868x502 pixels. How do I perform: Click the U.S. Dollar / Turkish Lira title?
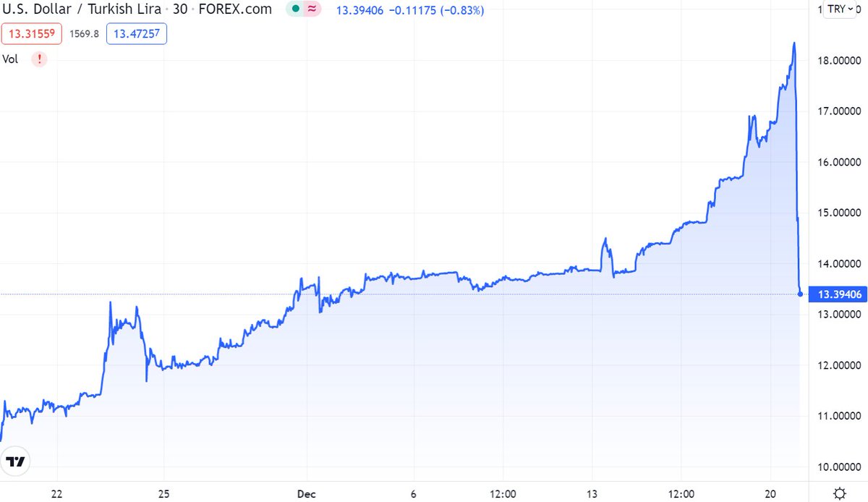82,9
